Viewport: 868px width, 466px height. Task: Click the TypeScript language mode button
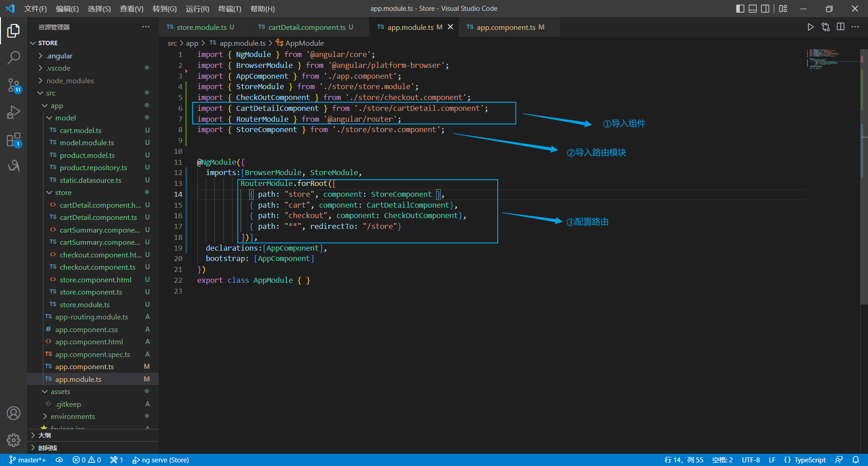[x=809, y=460]
